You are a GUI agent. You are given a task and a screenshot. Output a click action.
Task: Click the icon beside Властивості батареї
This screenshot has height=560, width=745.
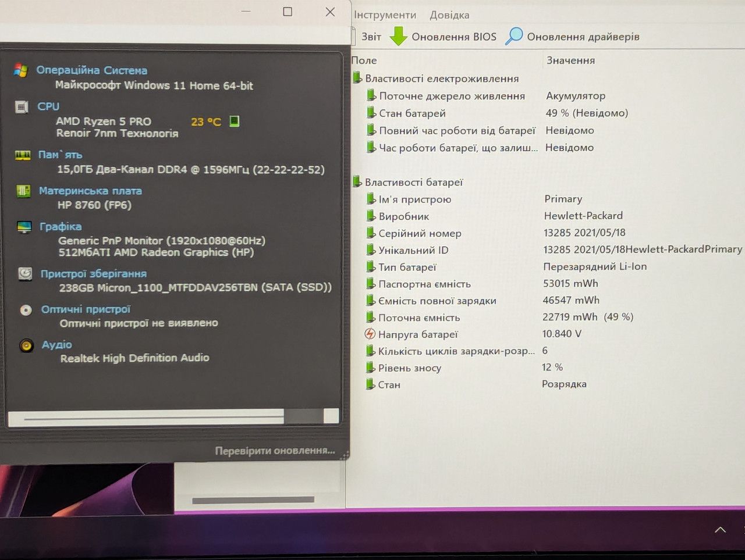click(x=357, y=181)
